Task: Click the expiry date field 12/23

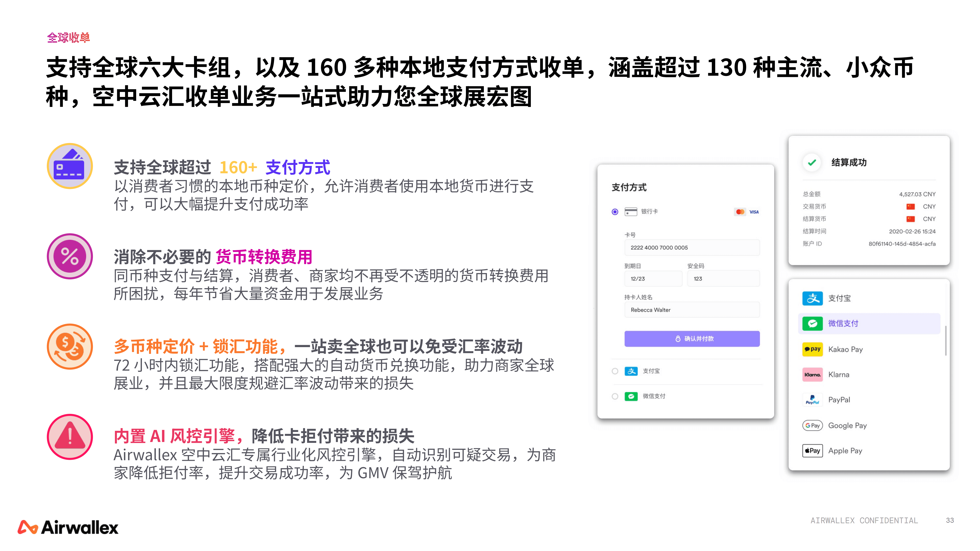Action: coord(653,279)
